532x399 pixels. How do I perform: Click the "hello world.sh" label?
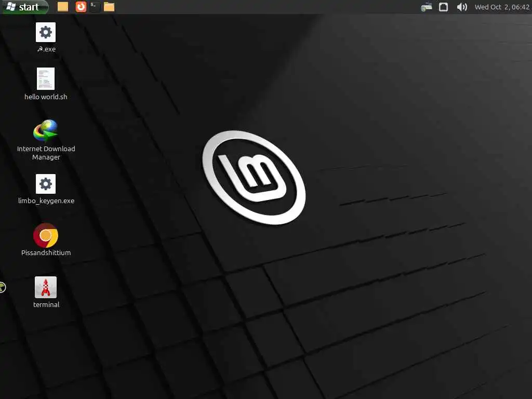(x=46, y=97)
